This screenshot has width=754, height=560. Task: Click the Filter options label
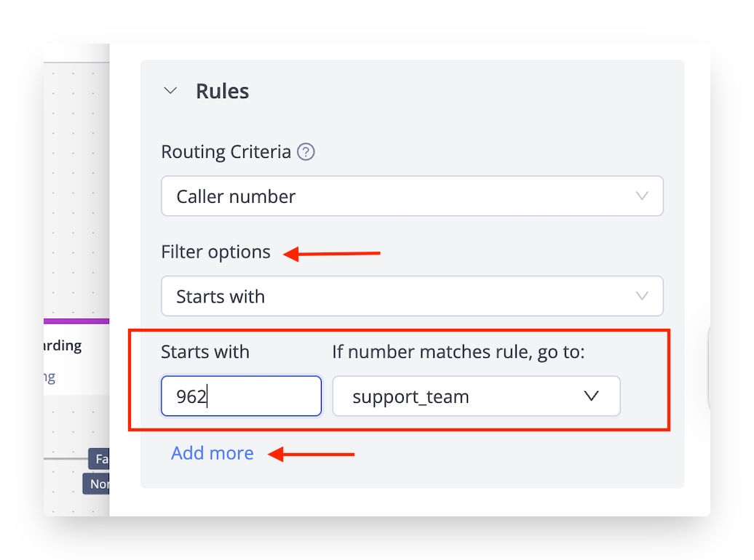point(215,252)
